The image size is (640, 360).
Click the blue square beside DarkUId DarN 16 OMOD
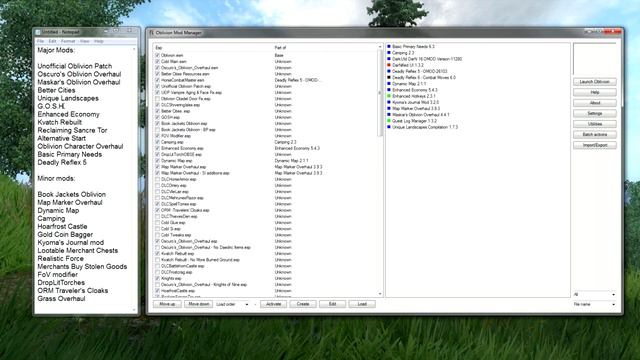389,59
